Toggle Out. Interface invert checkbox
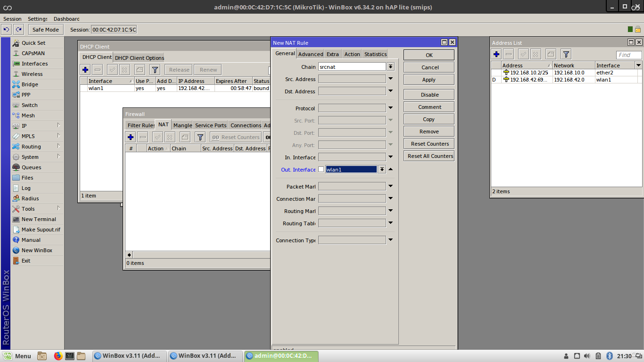 point(322,169)
